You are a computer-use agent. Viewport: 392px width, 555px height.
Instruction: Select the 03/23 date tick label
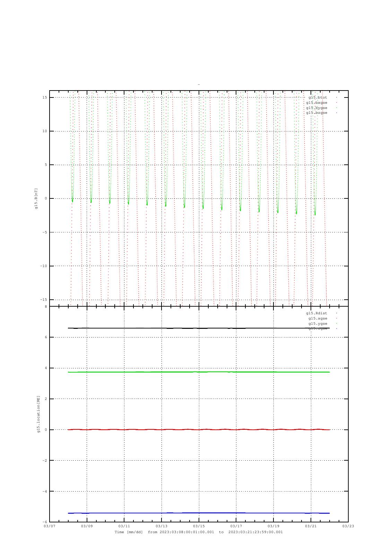[348, 526]
